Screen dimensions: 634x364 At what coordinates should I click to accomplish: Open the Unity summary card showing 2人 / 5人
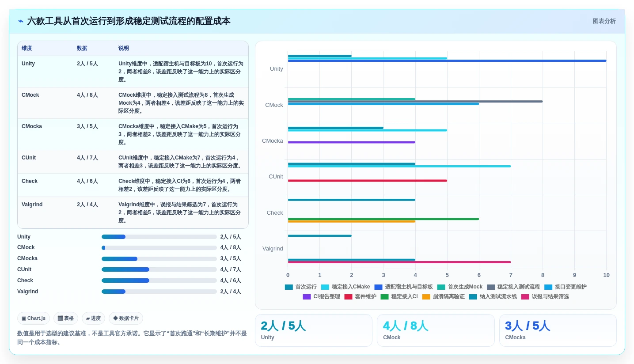[314, 330]
